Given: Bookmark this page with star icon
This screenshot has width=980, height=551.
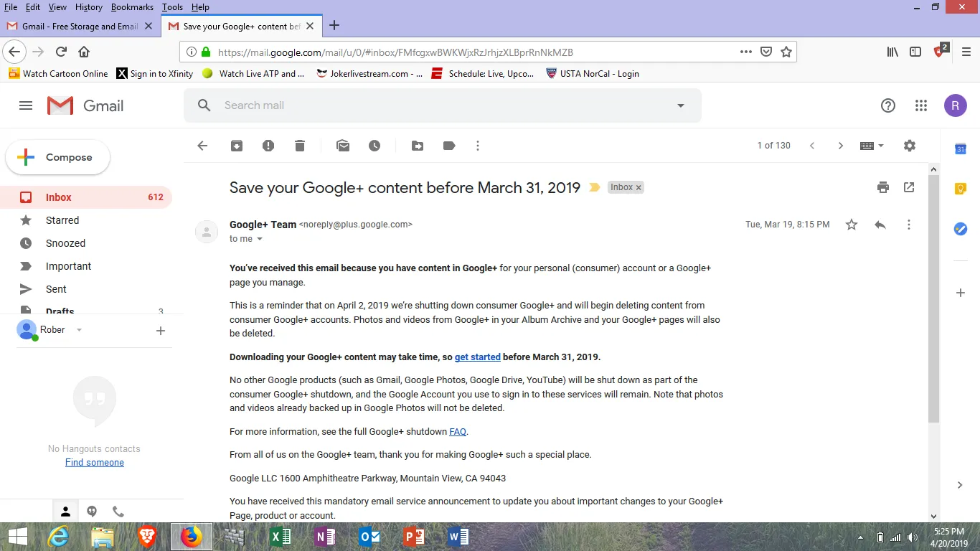Looking at the screenshot, I should pyautogui.click(x=786, y=52).
